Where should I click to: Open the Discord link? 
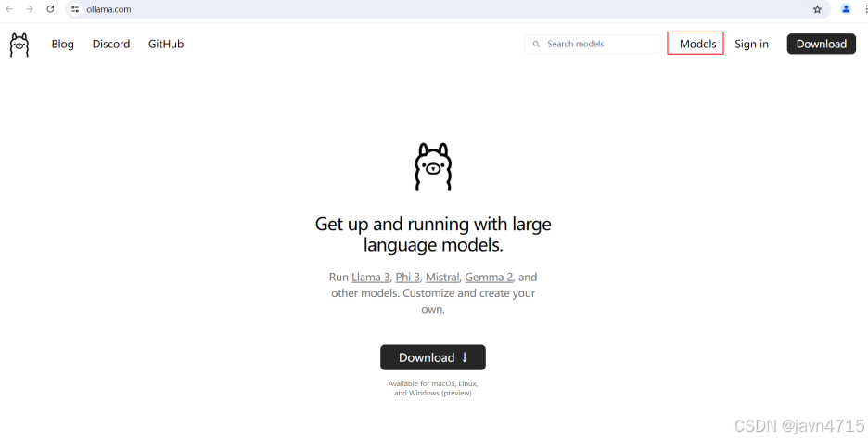click(111, 44)
